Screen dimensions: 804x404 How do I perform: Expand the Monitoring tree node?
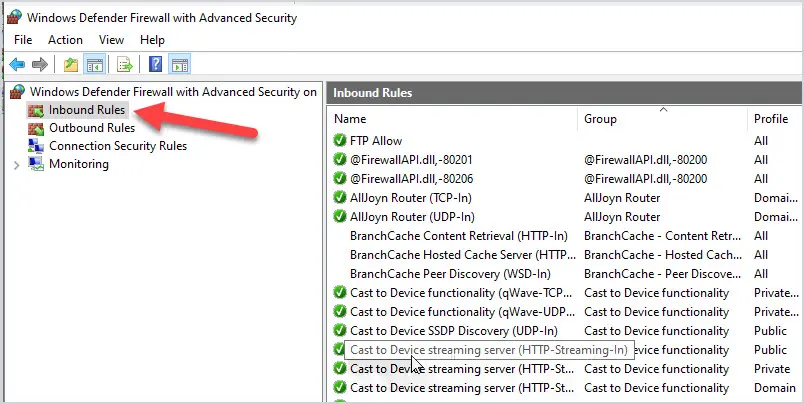coord(16,165)
